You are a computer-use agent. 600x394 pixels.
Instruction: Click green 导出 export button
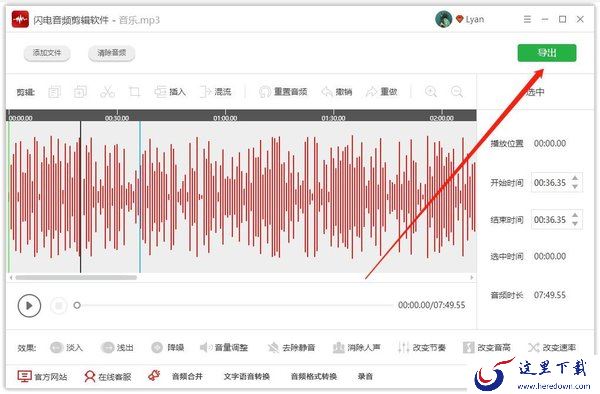tap(547, 53)
